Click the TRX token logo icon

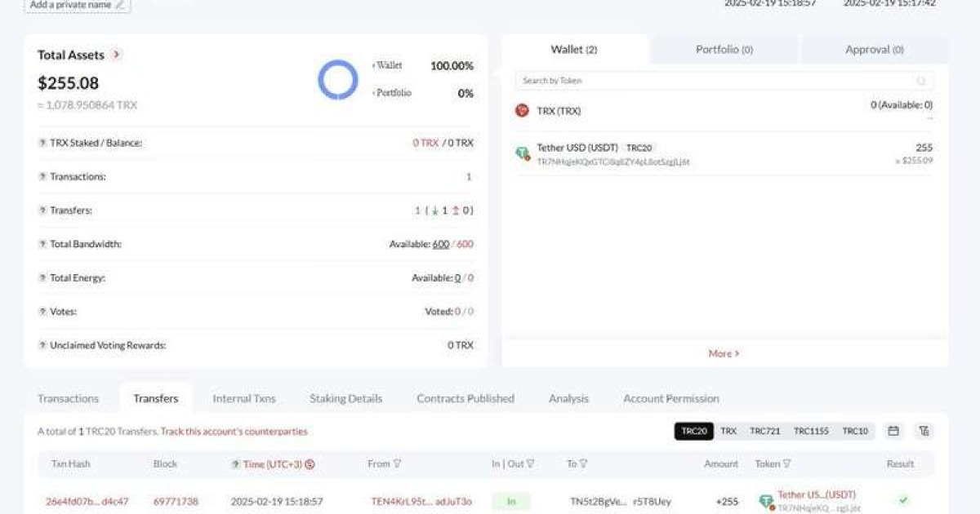tap(522, 110)
